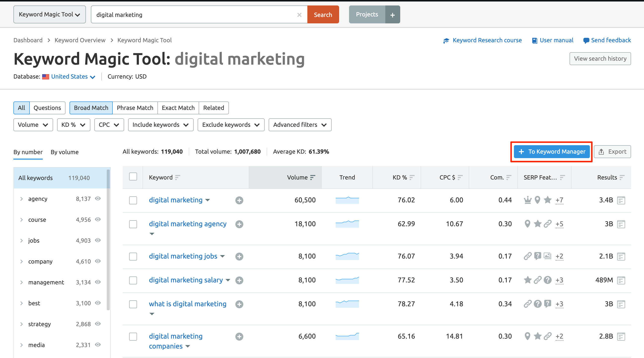Open the Advanced filters dropdown
This screenshot has width=644, height=358.
coord(300,125)
